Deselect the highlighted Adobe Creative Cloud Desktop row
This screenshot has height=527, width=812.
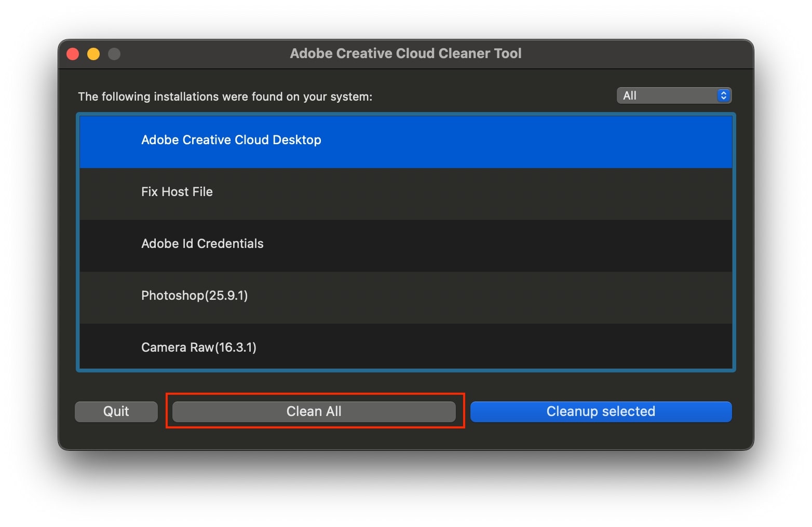point(363,141)
